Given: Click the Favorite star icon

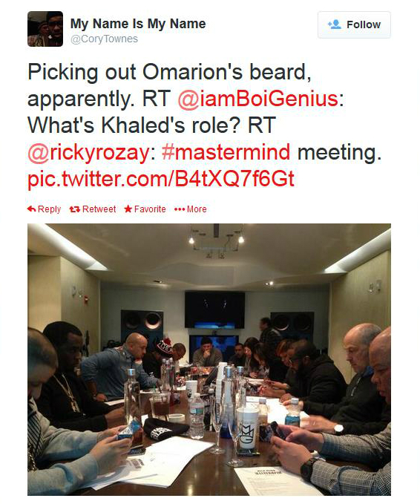Looking at the screenshot, I should coord(128,209).
